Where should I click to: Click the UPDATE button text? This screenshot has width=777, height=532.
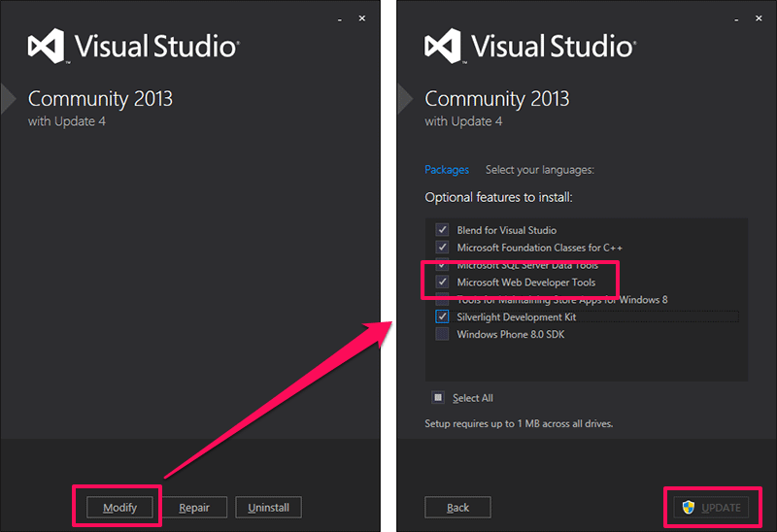point(722,508)
